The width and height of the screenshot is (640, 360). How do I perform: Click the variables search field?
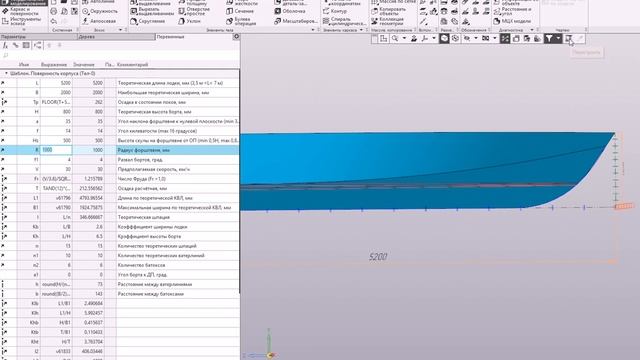(119, 56)
